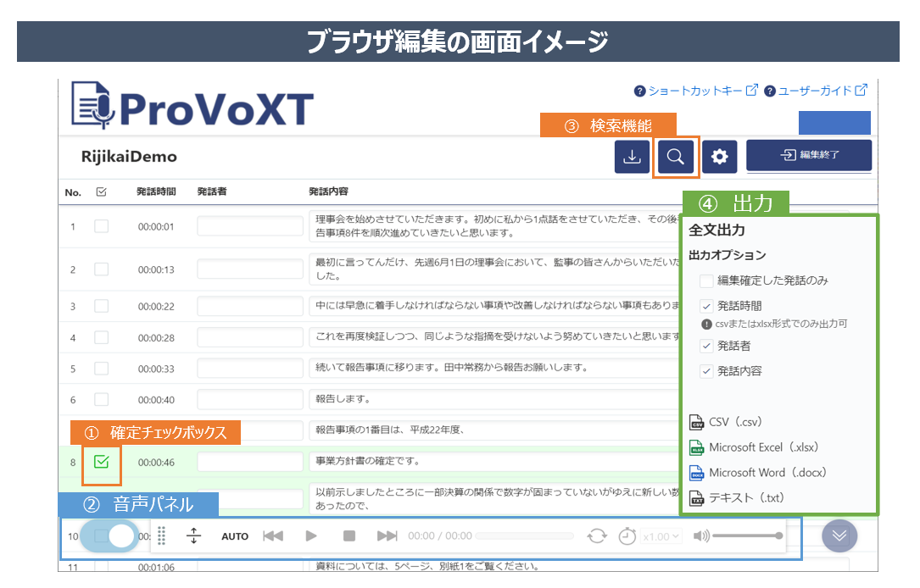The width and height of the screenshot is (920, 588).
Task: Click the AUTO mode button
Action: tap(235, 536)
